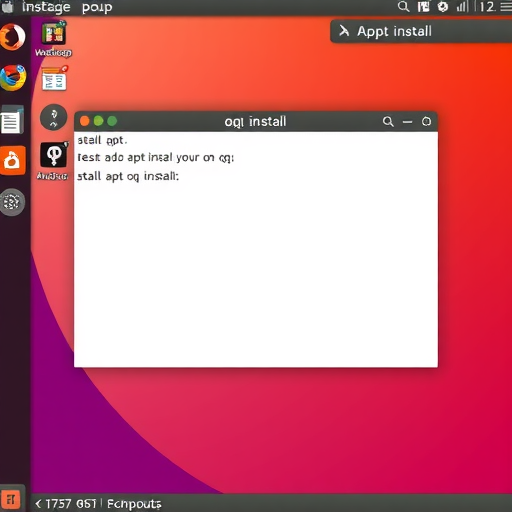Screen dimensions: 512x512
Task: Click the tray icon next to search
Action: pyautogui.click(x=423, y=7)
